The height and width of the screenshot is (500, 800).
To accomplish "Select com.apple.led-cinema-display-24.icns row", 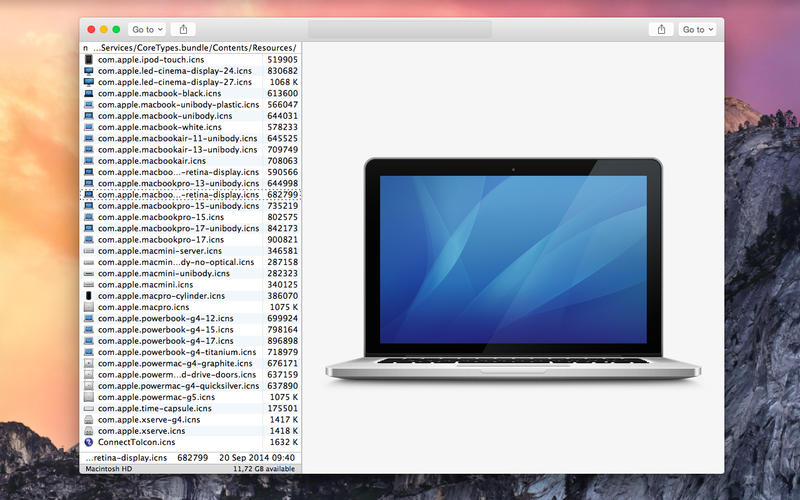I will (x=191, y=71).
